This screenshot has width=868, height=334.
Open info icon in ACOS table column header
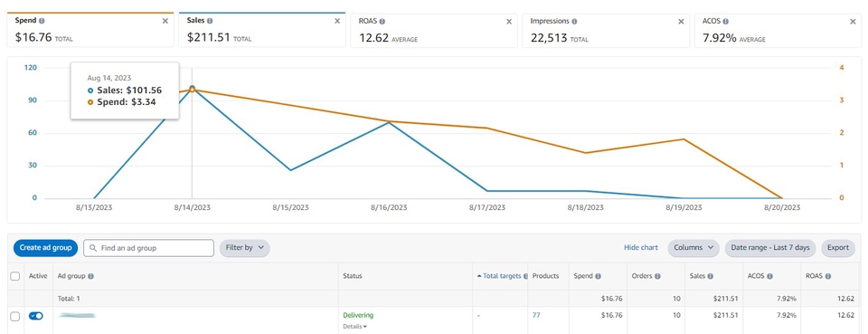coord(770,276)
